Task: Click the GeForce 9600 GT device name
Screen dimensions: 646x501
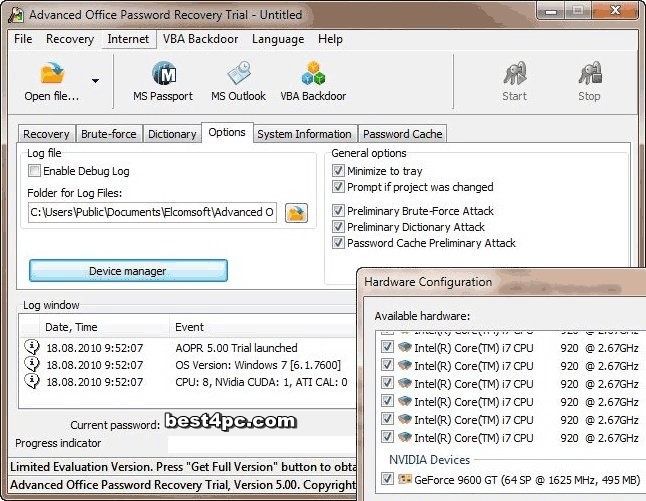Action: (527, 480)
